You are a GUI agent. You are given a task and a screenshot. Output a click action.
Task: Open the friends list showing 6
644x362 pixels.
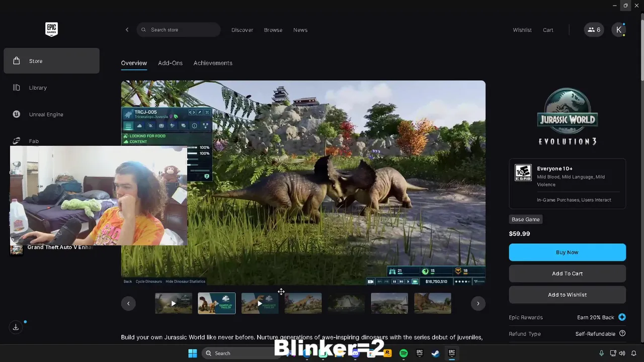coord(594,30)
